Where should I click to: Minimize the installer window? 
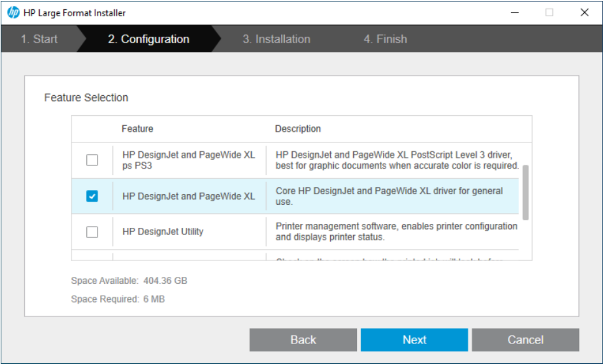tap(515, 13)
